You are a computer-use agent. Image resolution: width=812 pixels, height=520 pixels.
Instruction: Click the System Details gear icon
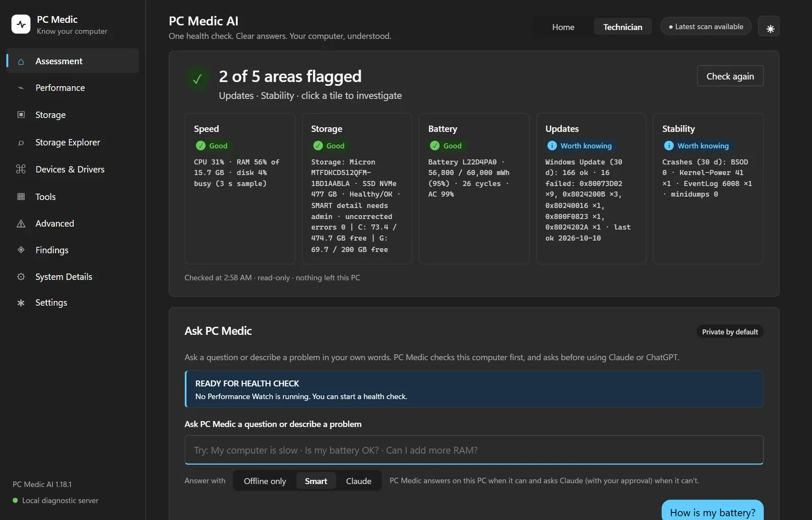point(21,276)
